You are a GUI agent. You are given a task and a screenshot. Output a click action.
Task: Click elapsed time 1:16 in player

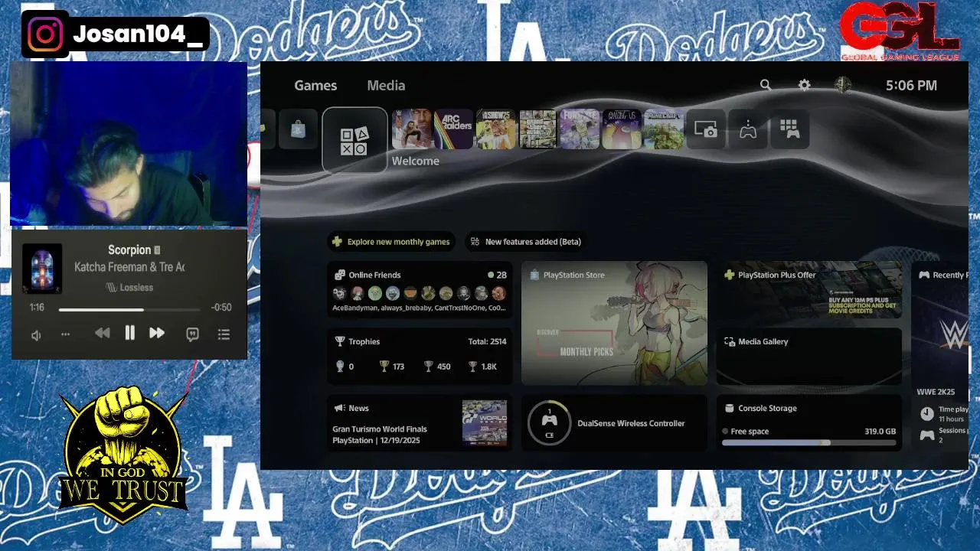(37, 307)
